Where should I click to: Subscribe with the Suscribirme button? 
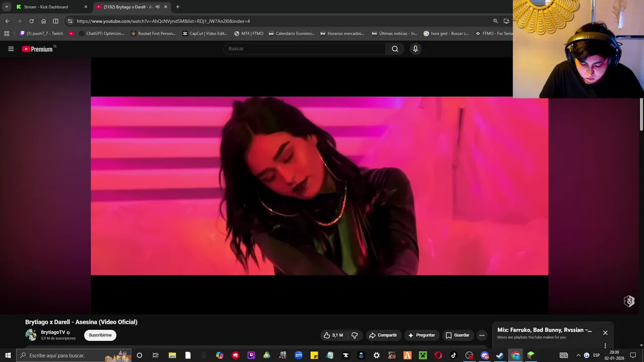100,335
